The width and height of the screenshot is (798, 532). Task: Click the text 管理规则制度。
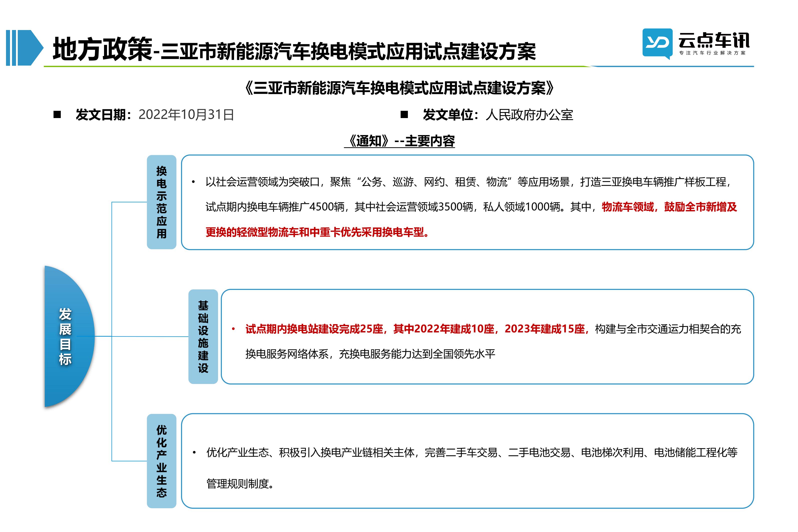(241, 483)
